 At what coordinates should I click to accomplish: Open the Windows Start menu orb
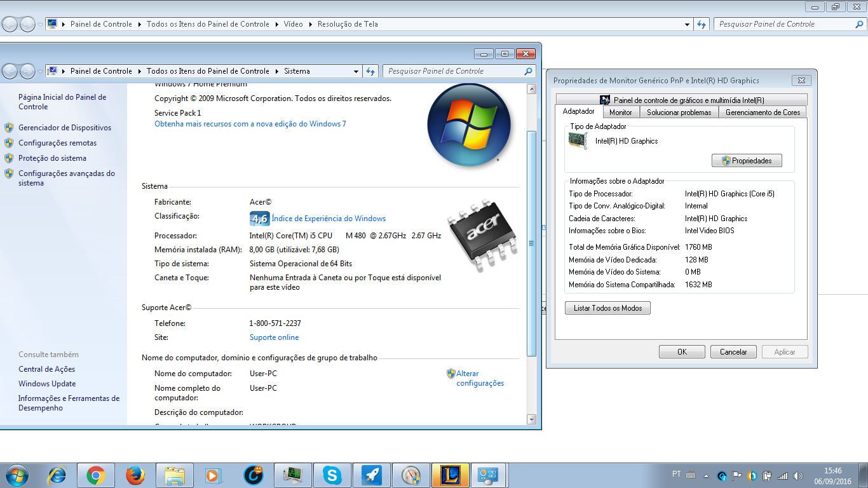point(17,475)
